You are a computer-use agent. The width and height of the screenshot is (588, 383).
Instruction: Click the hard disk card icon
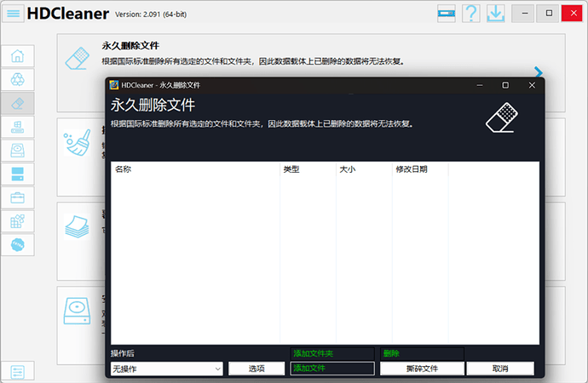coord(77,311)
